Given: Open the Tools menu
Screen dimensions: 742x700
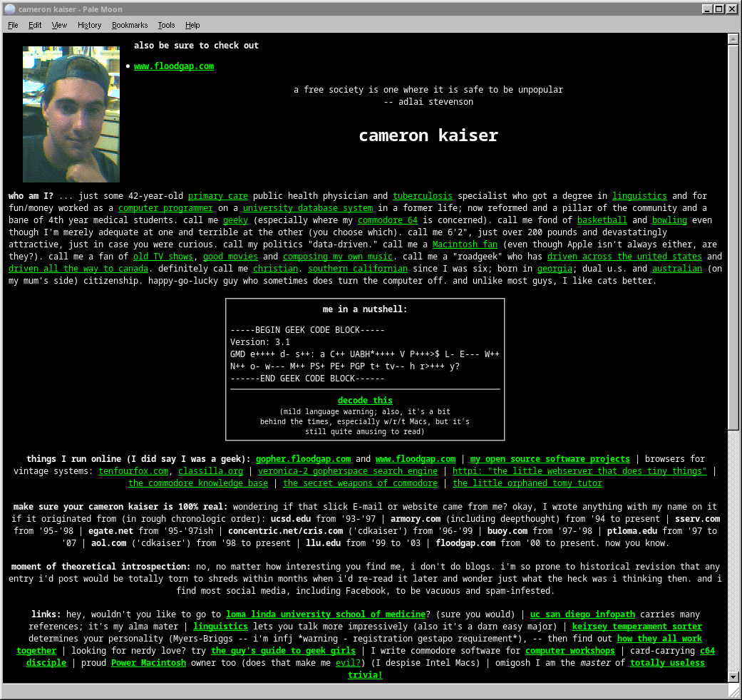Looking at the screenshot, I should pos(166,25).
